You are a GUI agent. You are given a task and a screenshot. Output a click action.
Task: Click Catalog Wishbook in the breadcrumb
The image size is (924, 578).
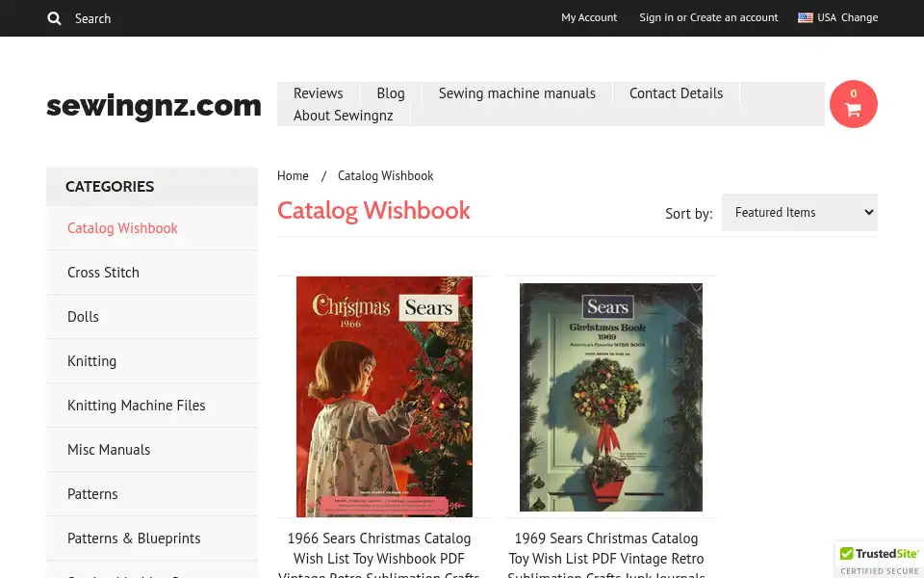(x=385, y=175)
